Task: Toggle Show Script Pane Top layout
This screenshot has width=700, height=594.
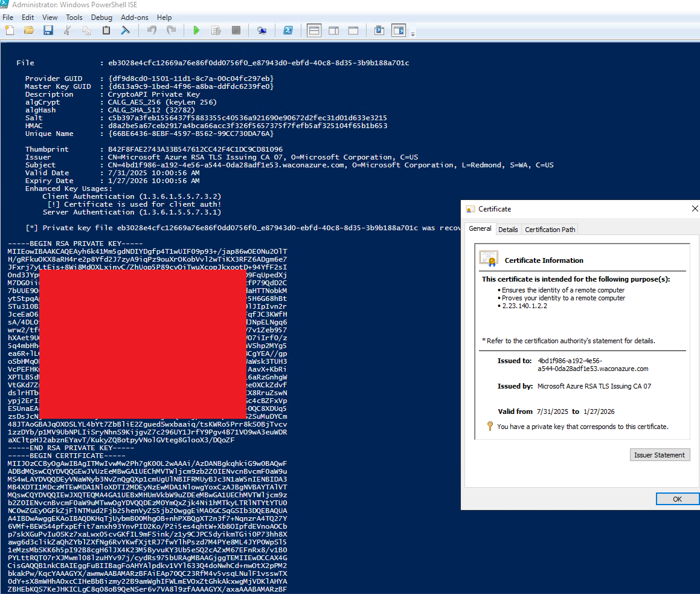Action: point(313,30)
